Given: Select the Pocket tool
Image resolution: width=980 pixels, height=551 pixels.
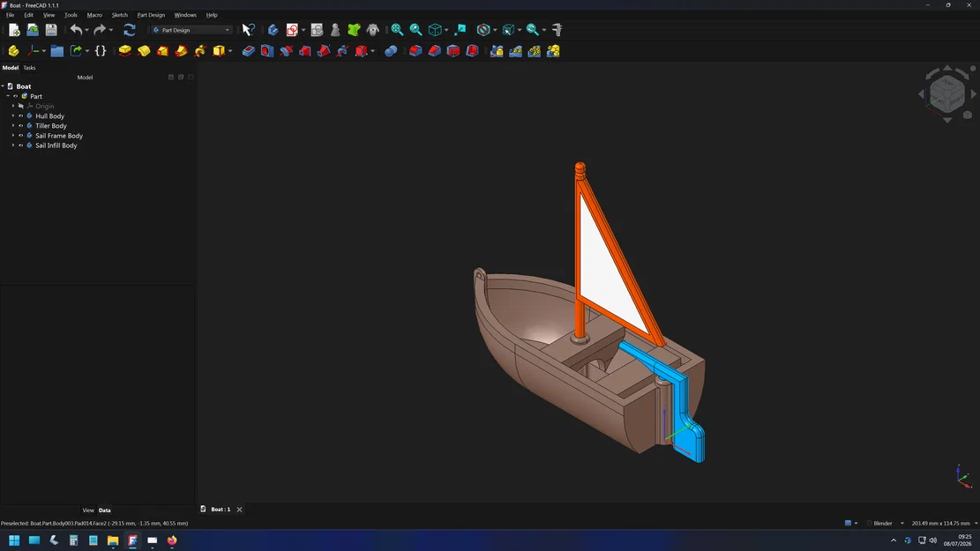Looking at the screenshot, I should click(248, 50).
